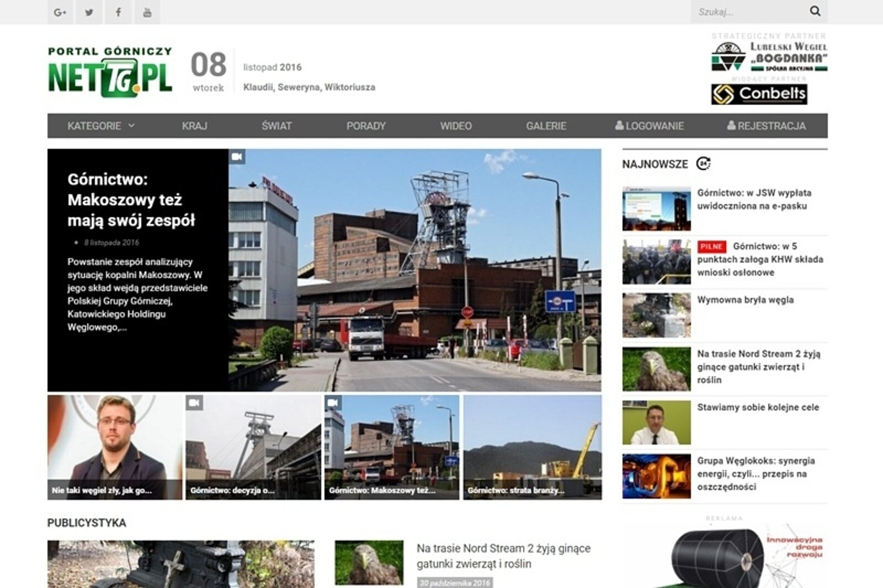Open the 'Górnictwo: strata branży' thumbnail

[x=532, y=447]
